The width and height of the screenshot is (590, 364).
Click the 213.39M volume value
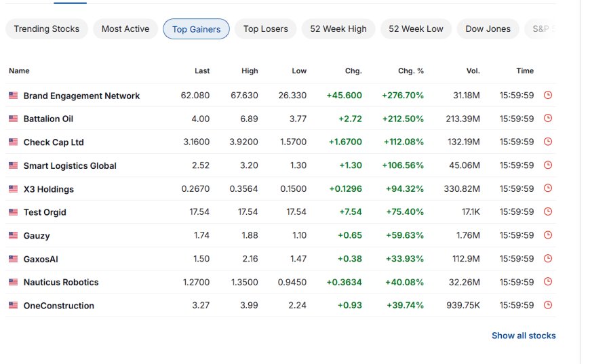(463, 119)
